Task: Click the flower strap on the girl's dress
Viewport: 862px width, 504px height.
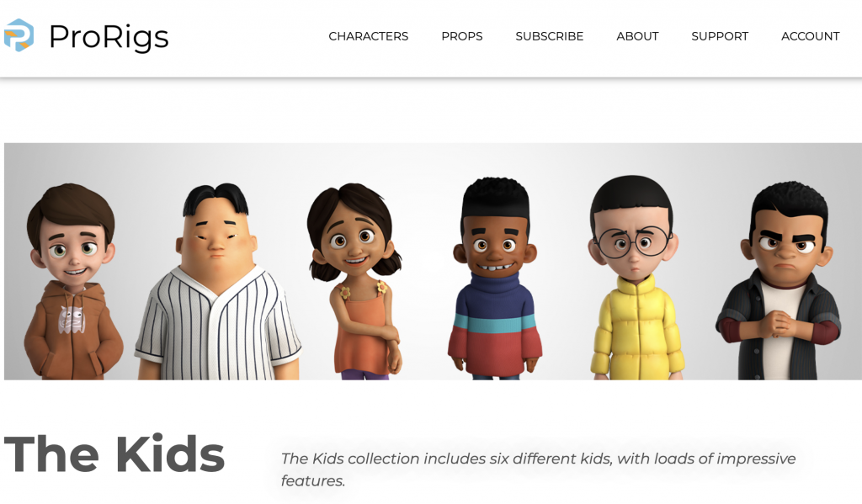Action: 344,292
